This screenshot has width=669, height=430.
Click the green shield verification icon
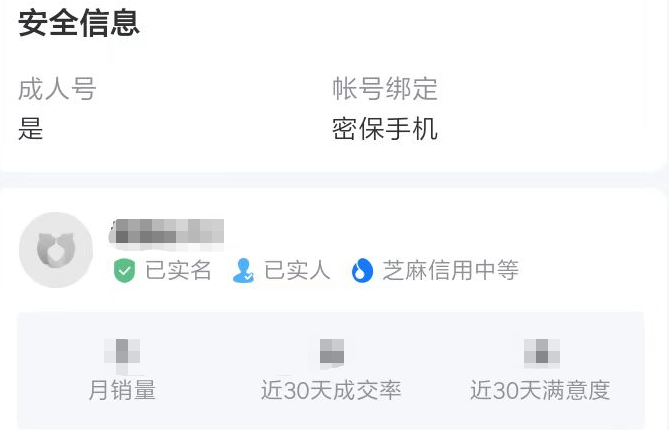coord(124,271)
